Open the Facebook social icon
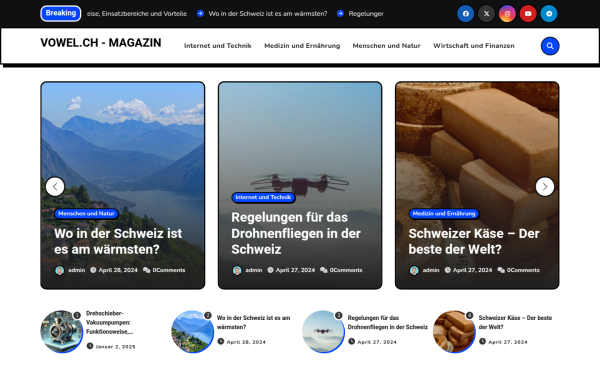This screenshot has height=375, width=600. 465,14
